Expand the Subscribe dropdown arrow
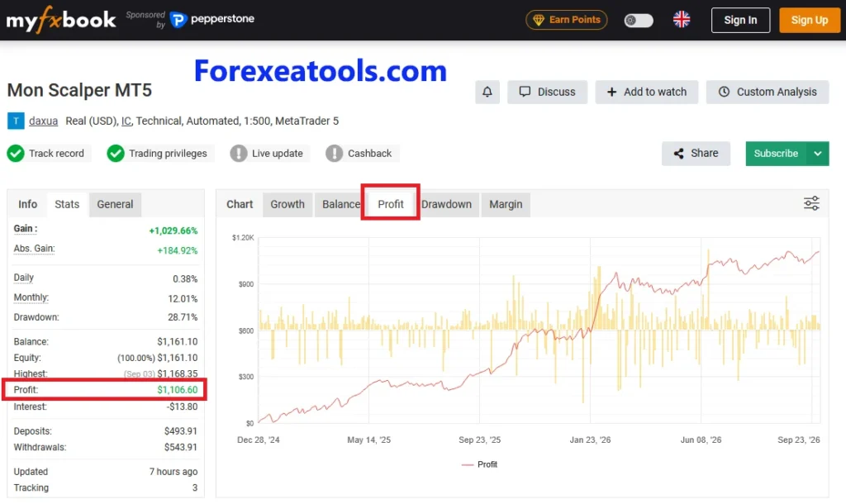The width and height of the screenshot is (846, 504). click(x=818, y=153)
